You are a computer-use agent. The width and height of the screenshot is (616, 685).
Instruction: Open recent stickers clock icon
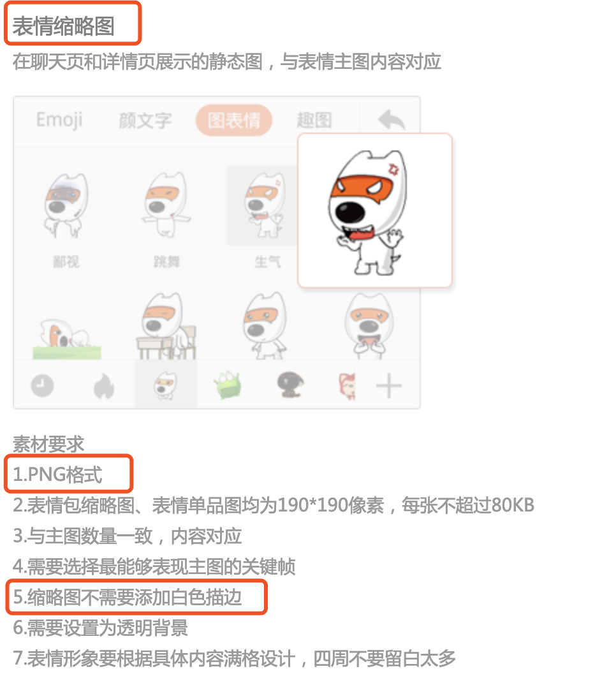coord(42,386)
